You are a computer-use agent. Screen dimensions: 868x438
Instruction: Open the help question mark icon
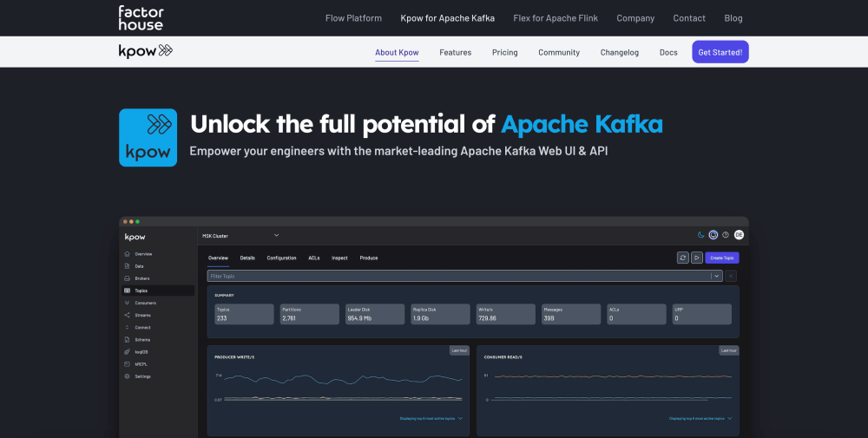click(x=726, y=234)
